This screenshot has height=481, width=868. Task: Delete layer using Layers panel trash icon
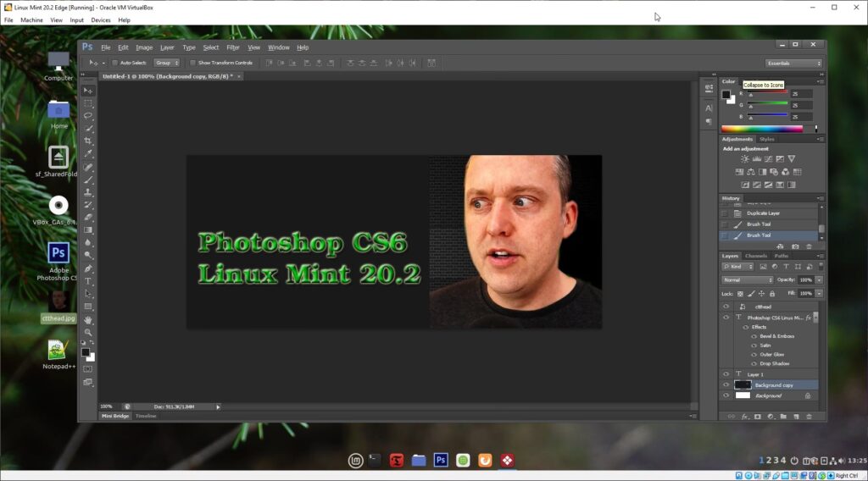click(809, 417)
